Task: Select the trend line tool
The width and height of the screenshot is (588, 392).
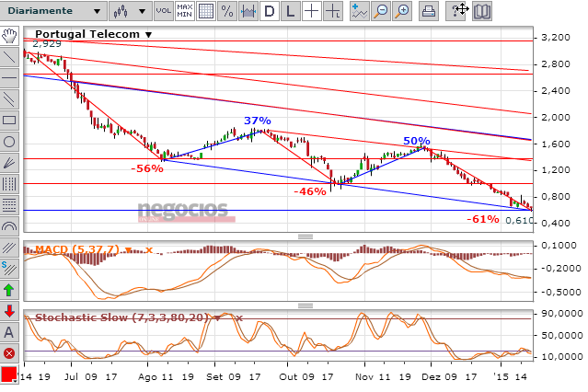Action: tap(9, 57)
